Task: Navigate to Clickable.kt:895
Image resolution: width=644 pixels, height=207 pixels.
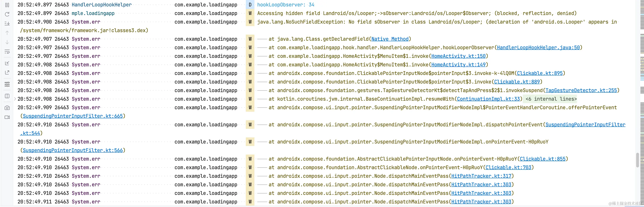Action: (540, 73)
